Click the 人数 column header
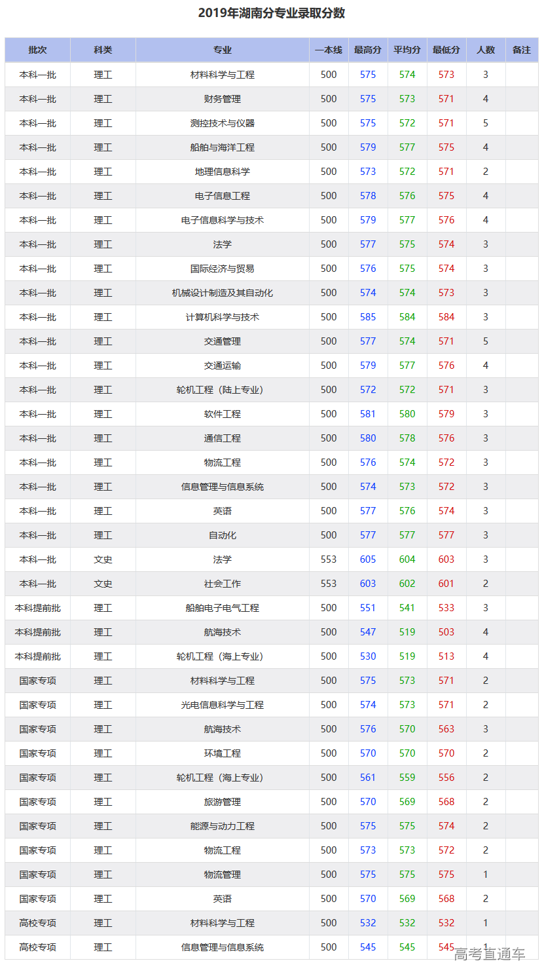544x980 pixels. click(485, 50)
